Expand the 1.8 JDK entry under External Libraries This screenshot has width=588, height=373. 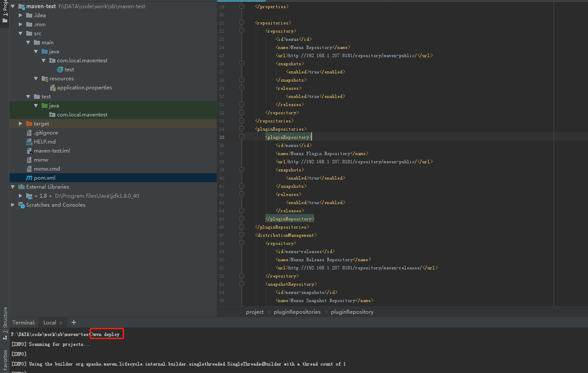(20, 196)
